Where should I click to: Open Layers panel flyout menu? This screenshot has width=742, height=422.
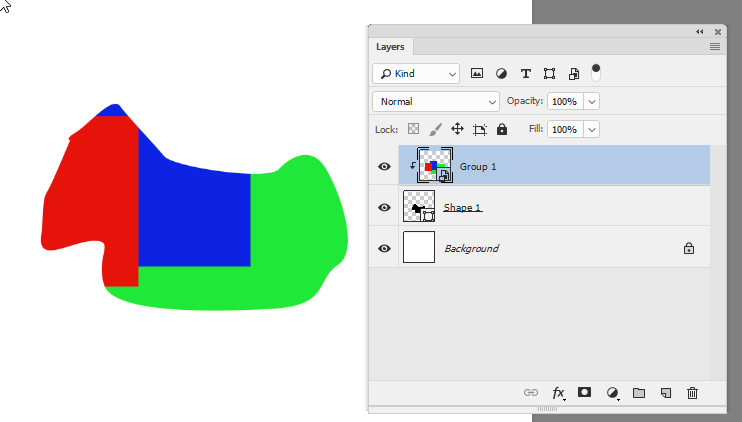[x=715, y=46]
